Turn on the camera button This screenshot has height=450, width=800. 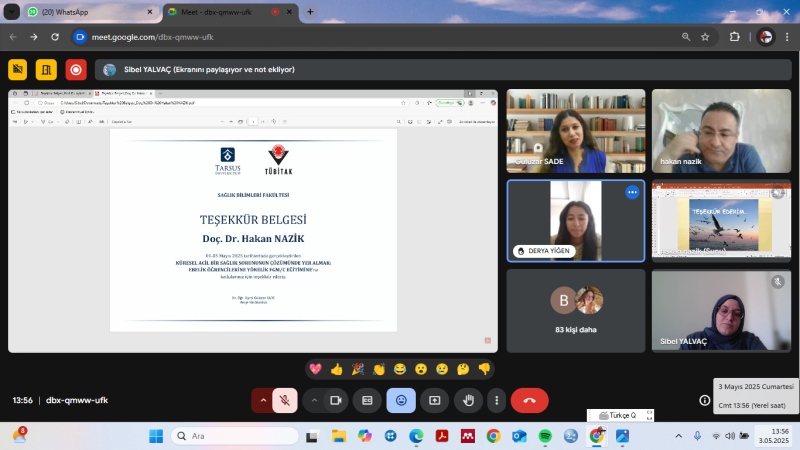tap(336, 401)
